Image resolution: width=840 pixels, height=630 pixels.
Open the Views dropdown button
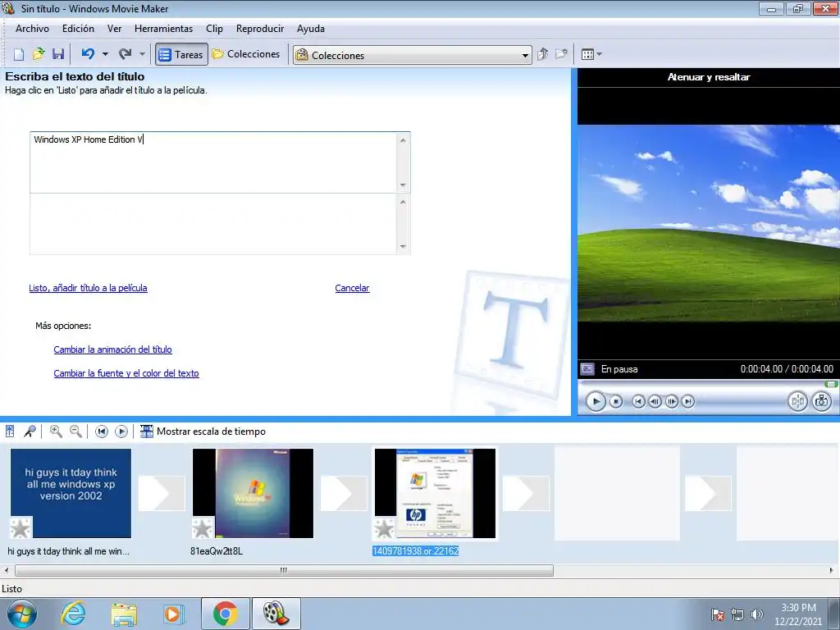pyautogui.click(x=591, y=54)
